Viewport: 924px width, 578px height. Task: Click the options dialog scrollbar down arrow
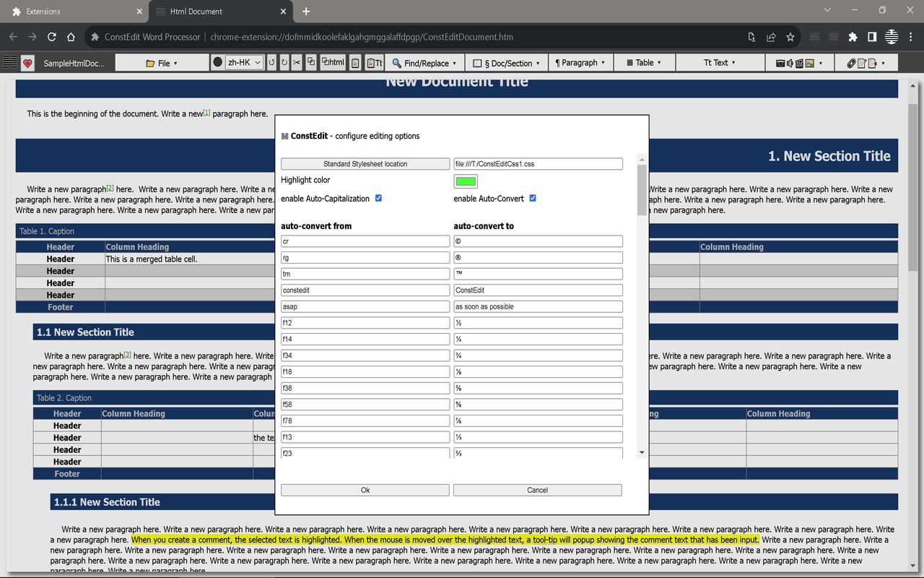click(x=642, y=452)
